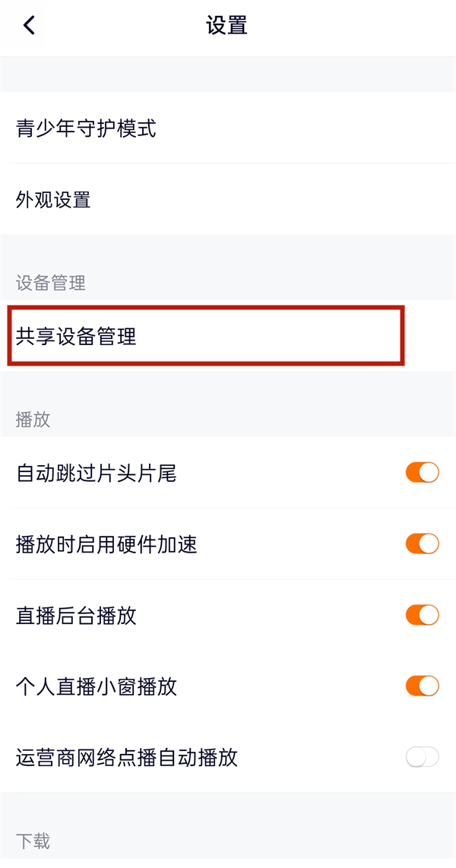The image size is (456, 868).
Task: Disable the 直播后台播放 background playback toggle
Action: 423,615
